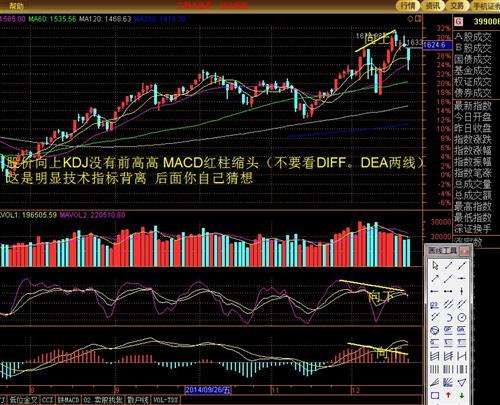The image size is (500, 405).
Task: Select the Gann fan tool
Action: click(x=449, y=382)
